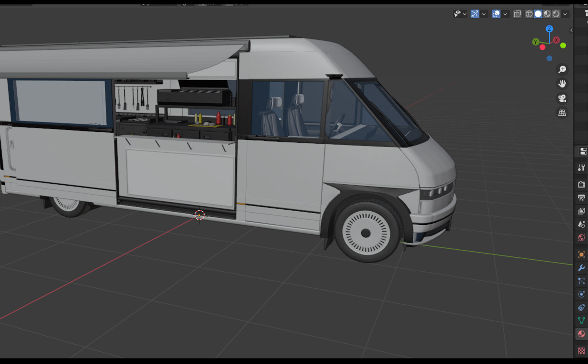The image size is (588, 364).
Task: Open the Material properties tab
Action: tap(581, 334)
